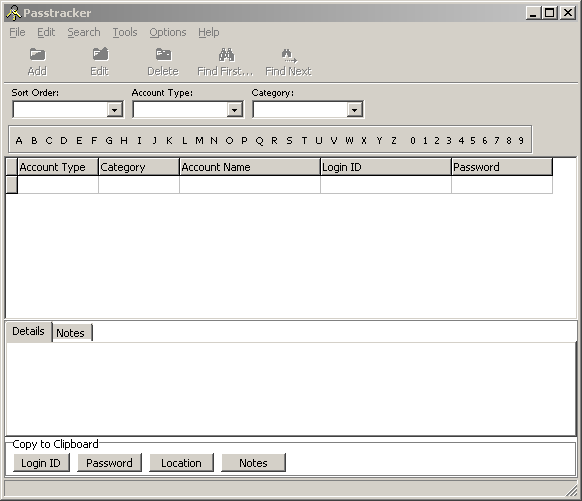Screen dimensions: 582x501
Task: Copy Password to clipboard button
Action: (x=109, y=463)
